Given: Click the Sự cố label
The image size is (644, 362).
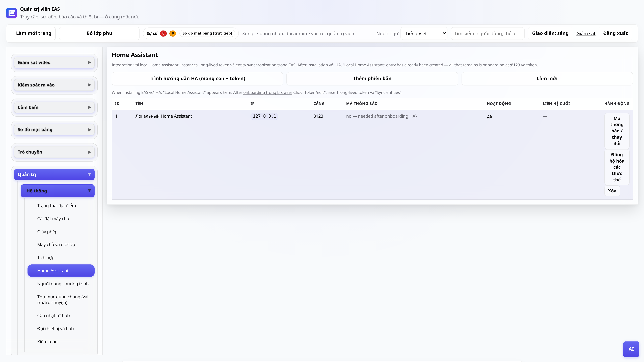Looking at the screenshot, I should [152, 34].
